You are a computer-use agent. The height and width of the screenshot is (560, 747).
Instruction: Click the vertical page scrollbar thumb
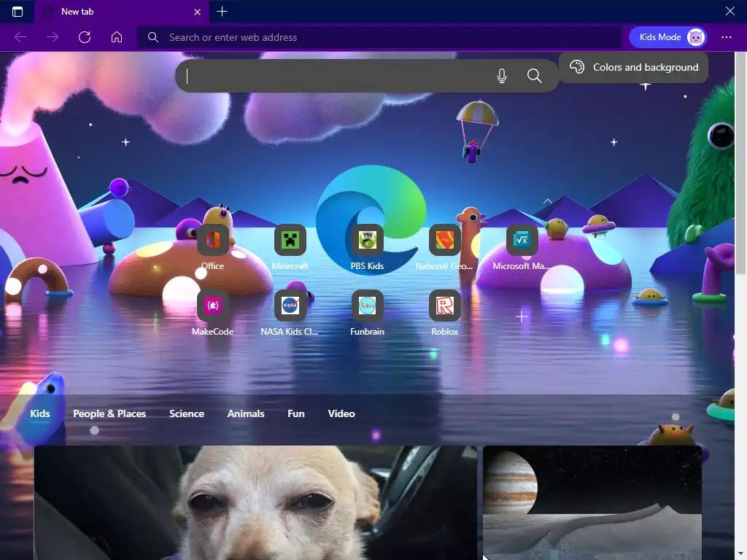(740, 164)
